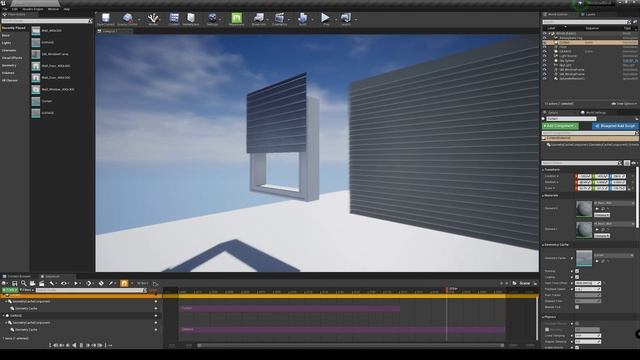
Task: Click the Unreal Engine logo icon
Action: pyautogui.click(x=3, y=3)
